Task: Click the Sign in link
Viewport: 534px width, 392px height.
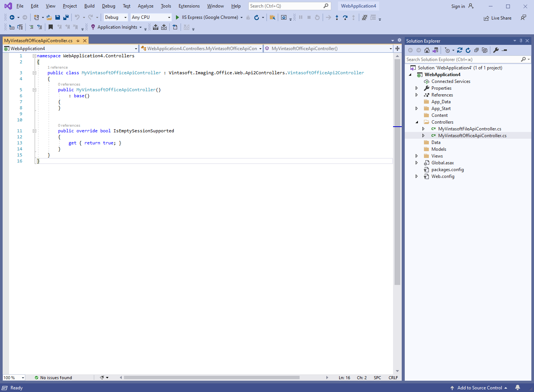Action: pyautogui.click(x=458, y=6)
